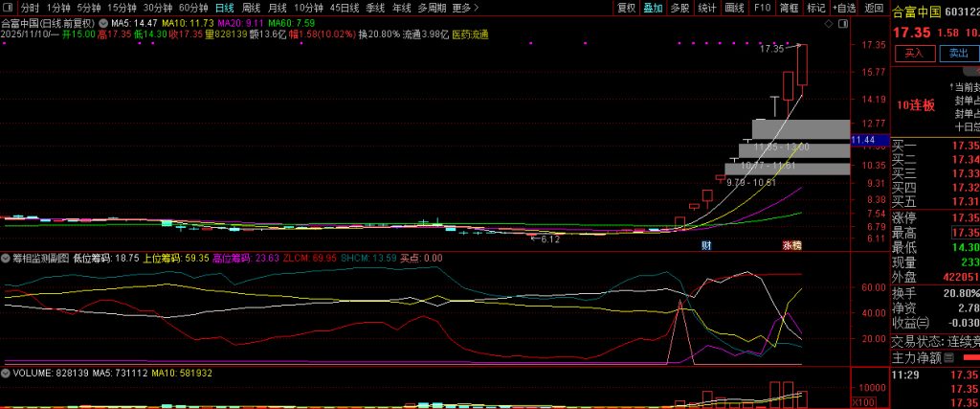Click the red 买入 buy button
980x409 pixels.
coord(914,53)
